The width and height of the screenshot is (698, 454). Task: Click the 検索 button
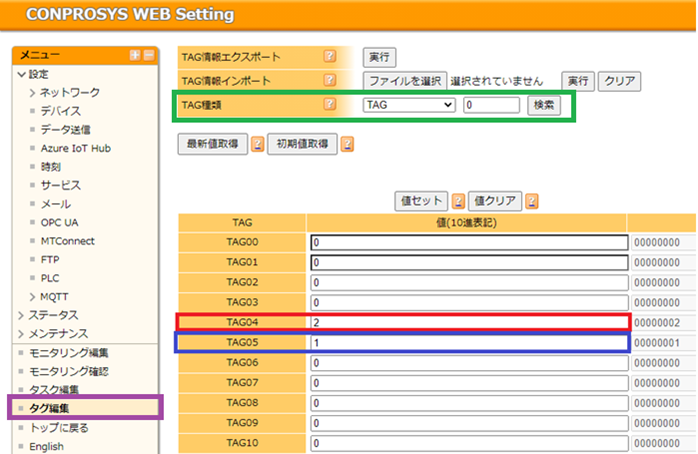coord(544,105)
